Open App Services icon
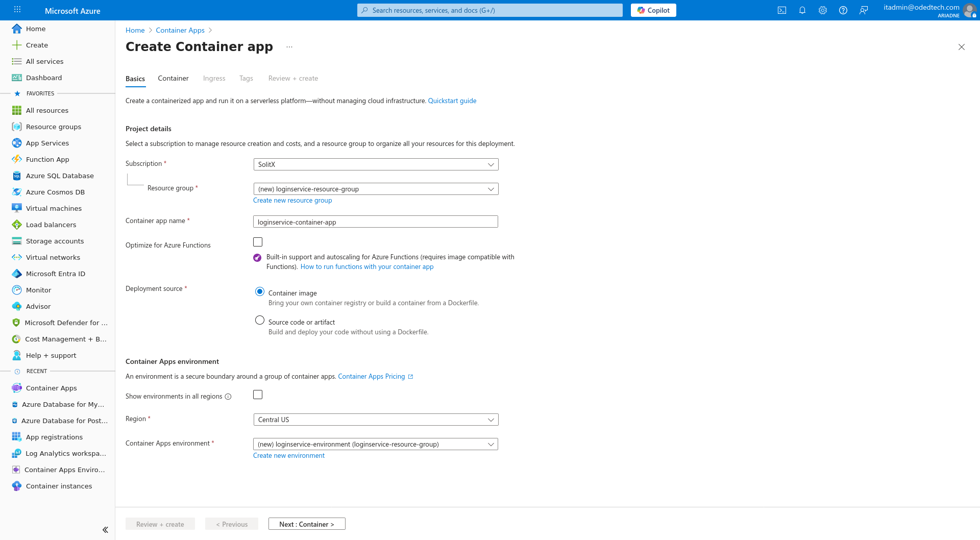The image size is (980, 540). pyautogui.click(x=17, y=143)
